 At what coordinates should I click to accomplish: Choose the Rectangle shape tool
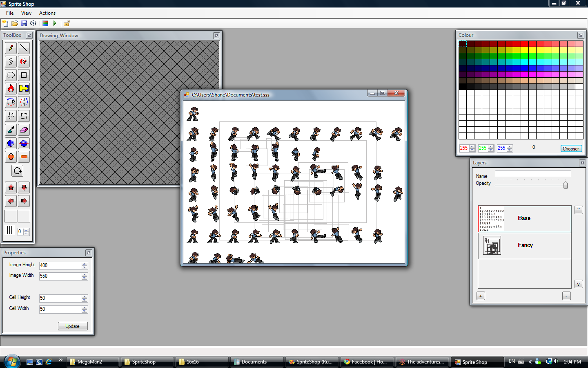pos(24,75)
